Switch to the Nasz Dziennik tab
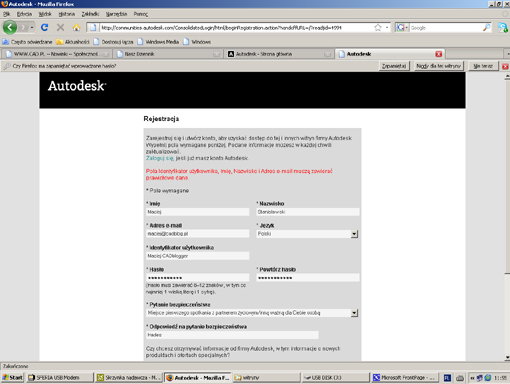 tap(168, 54)
